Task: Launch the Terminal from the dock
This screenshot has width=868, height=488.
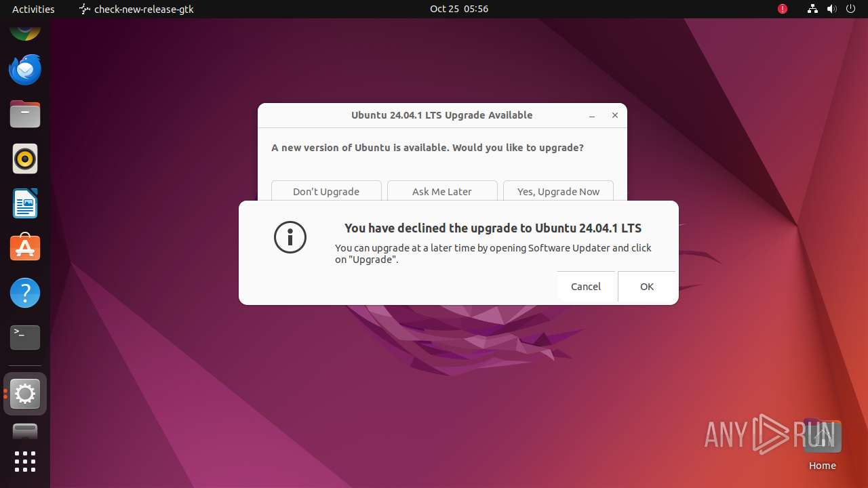Action: 25,338
